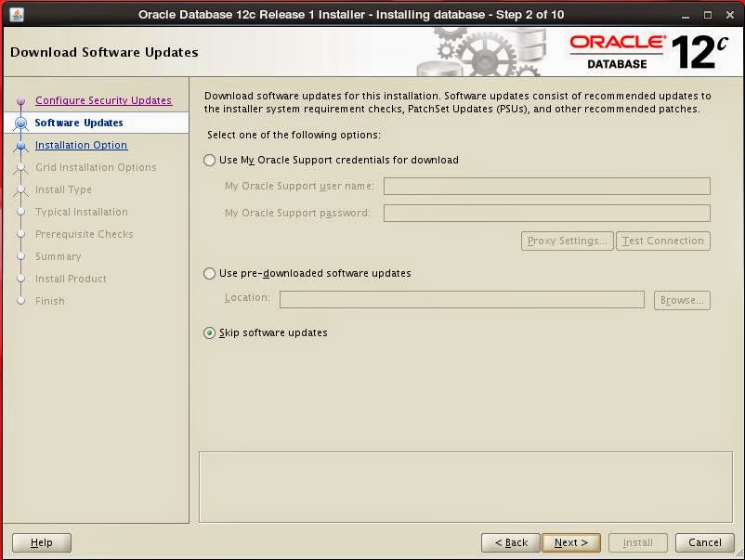Click the Grid Installation Options step marker
Screen dimensions: 745x560
(x=21, y=168)
